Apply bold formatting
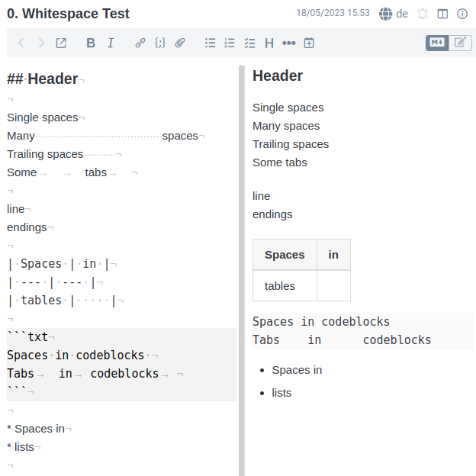Image resolution: width=476 pixels, height=476 pixels. point(91,43)
